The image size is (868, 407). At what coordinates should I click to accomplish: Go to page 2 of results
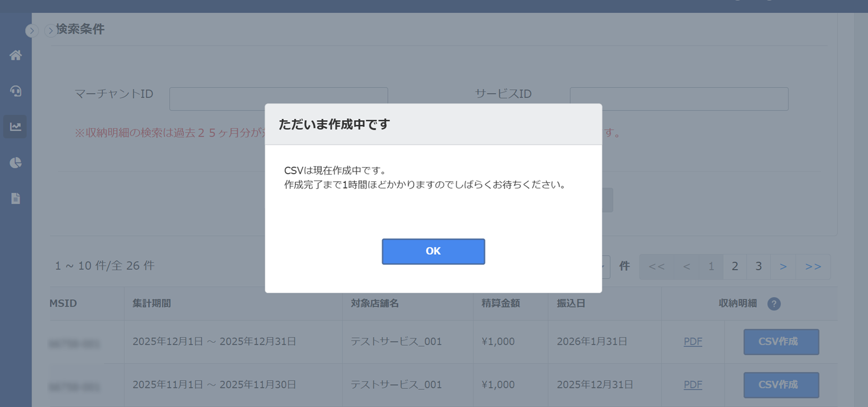coord(735,266)
